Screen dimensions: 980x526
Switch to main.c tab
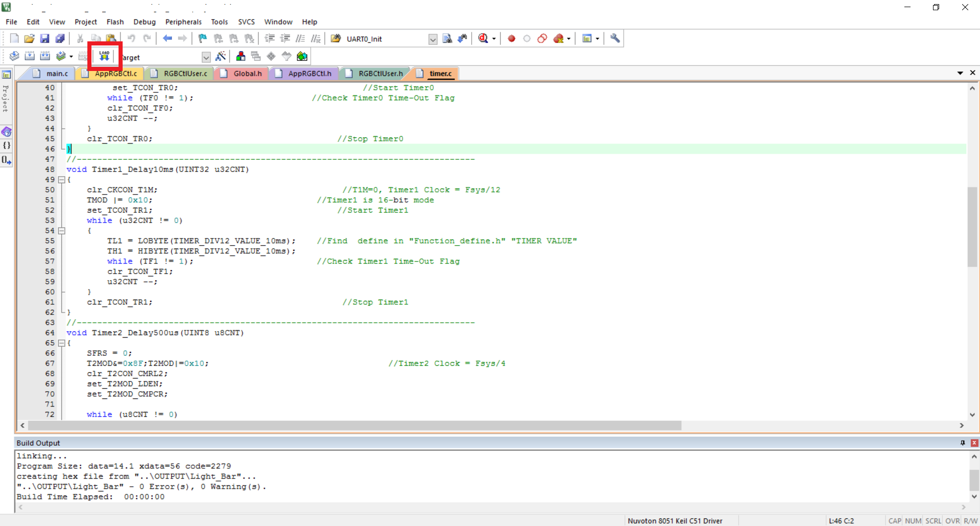(51, 74)
